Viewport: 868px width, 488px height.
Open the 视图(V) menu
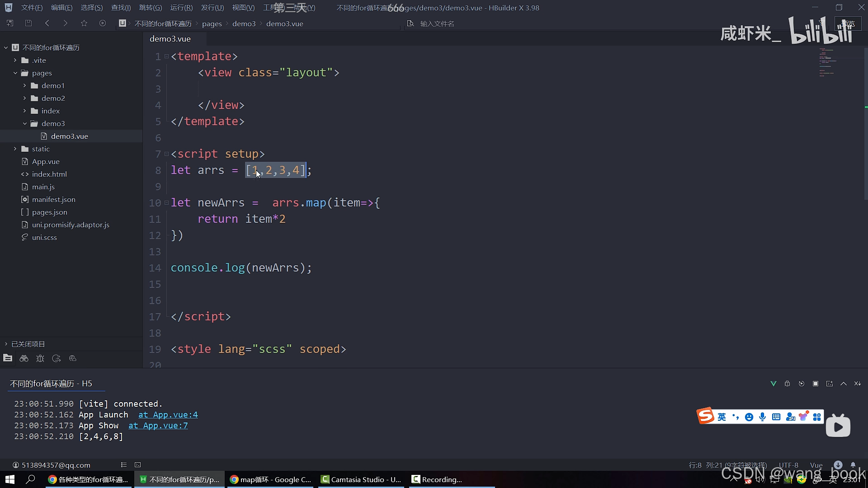point(243,8)
